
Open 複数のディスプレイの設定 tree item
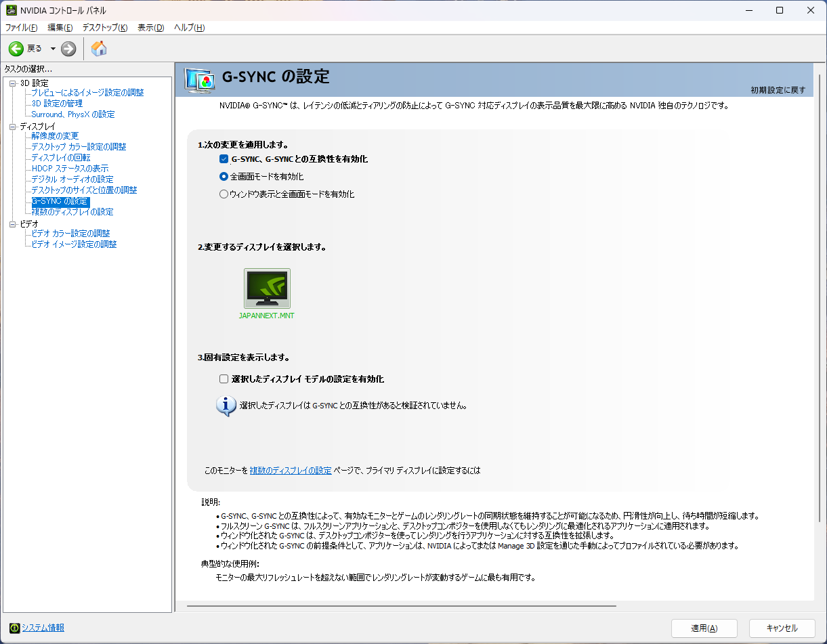[72, 212]
